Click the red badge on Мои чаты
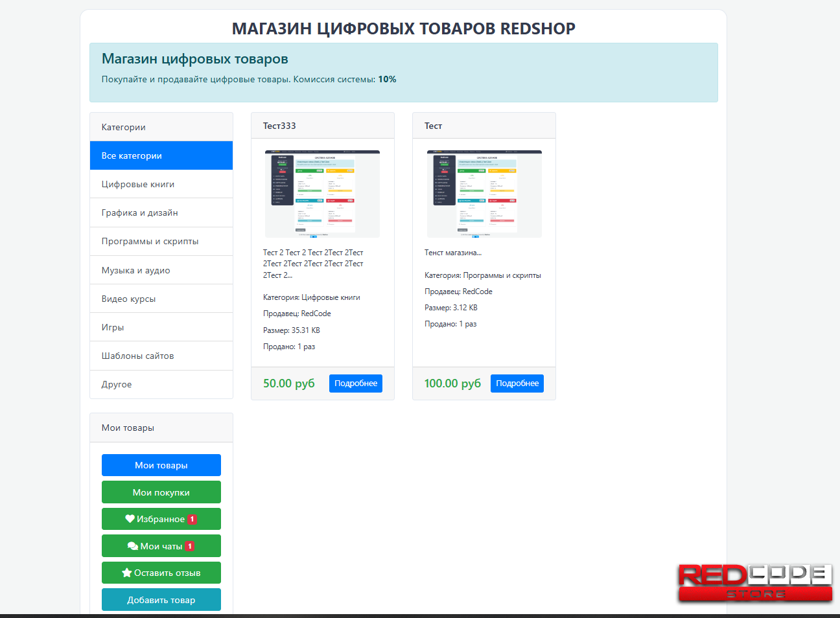Image resolution: width=840 pixels, height=618 pixels. coord(189,546)
